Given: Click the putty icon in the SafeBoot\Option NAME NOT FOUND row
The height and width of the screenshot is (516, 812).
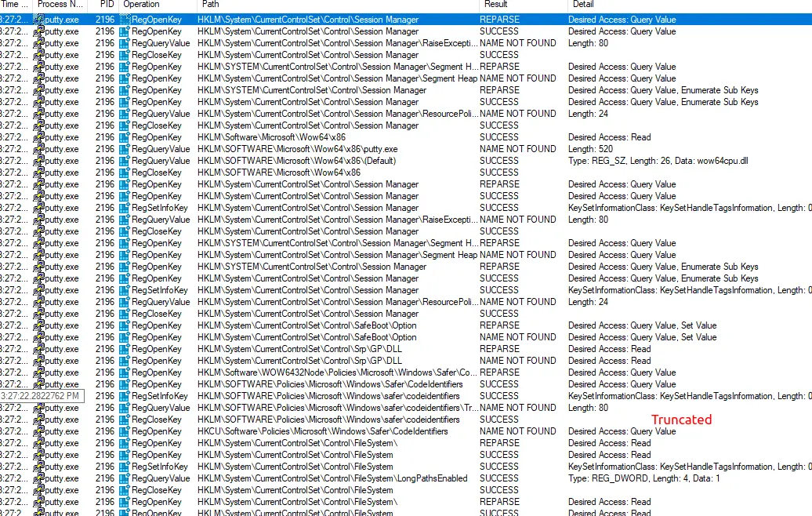Looking at the screenshot, I should (x=38, y=337).
